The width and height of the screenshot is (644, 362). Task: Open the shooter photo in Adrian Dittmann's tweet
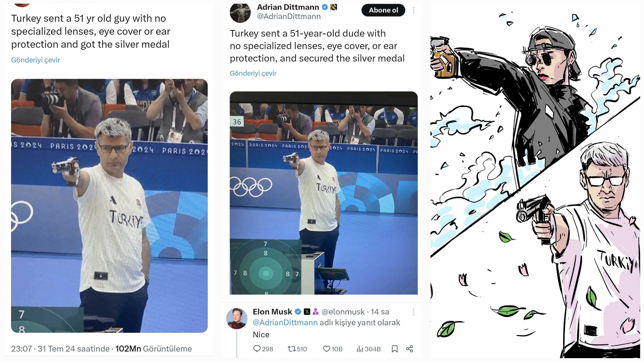pyautogui.click(x=324, y=193)
